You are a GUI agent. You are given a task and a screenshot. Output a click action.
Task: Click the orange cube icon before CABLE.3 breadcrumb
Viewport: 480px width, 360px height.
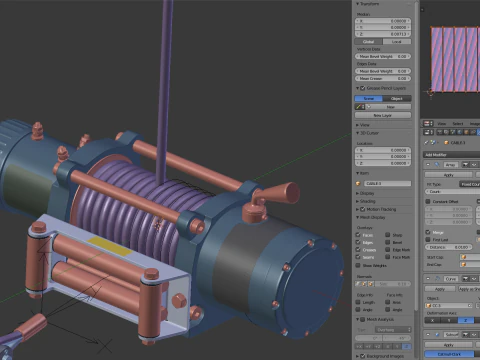click(447, 143)
